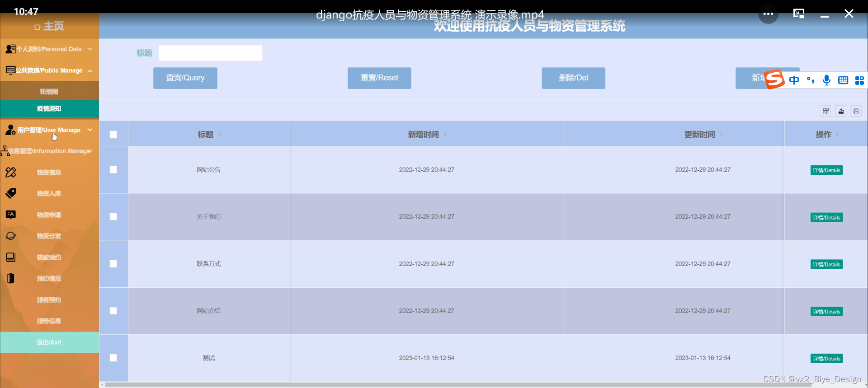
Task: Focus the 标题 search input field
Action: (x=210, y=53)
